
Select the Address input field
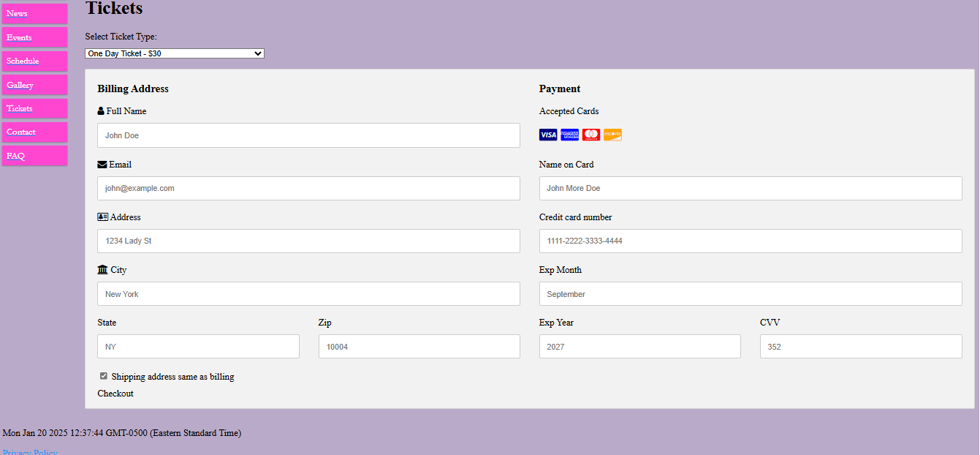click(308, 241)
